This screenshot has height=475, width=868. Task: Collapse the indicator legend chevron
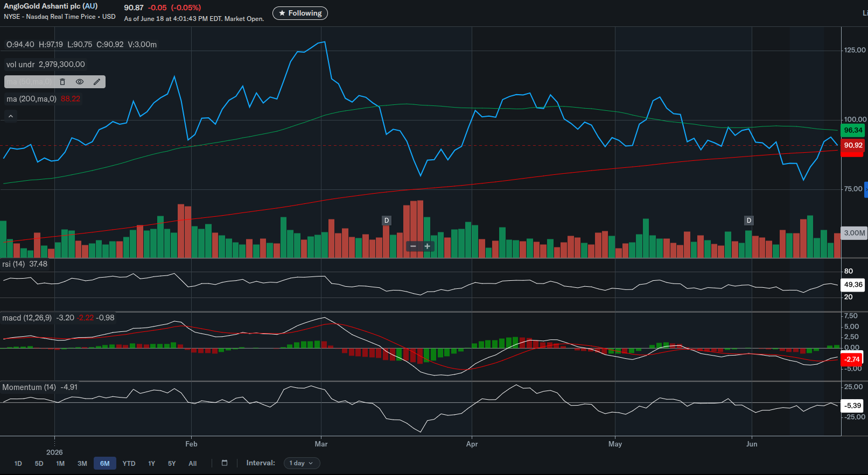pyautogui.click(x=11, y=116)
